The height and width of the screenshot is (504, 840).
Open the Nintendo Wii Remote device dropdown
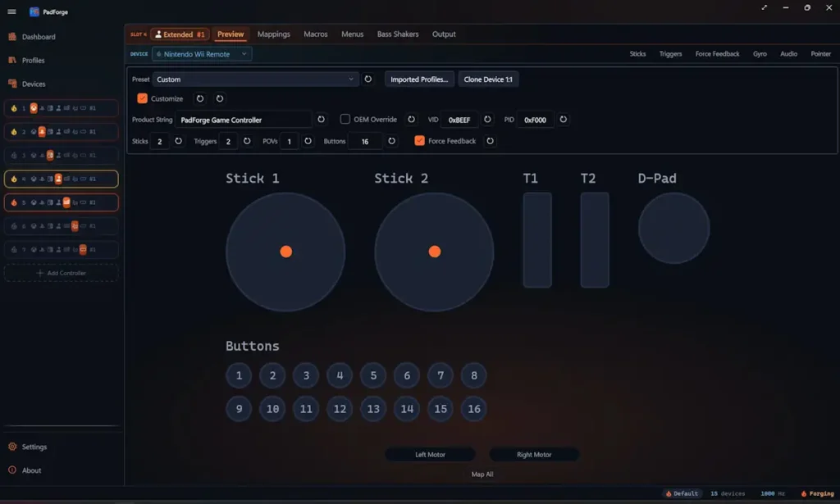(202, 54)
